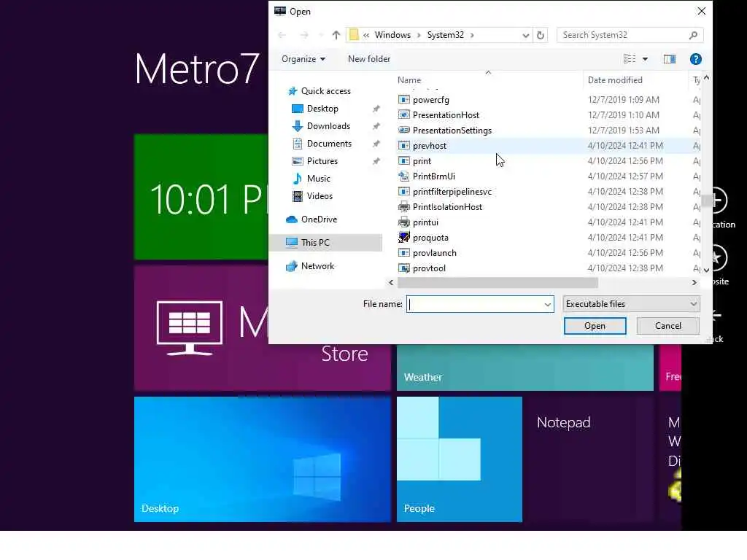
Task: Click the 10:01 PM clock tile
Action: coord(201,197)
